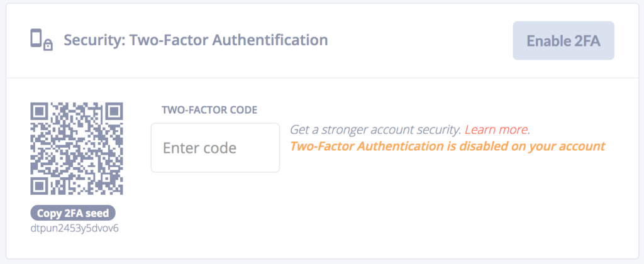Screen dimensions: 644x264
Task: Click the Security: Two-Factor Authentification heading
Action: (196, 40)
